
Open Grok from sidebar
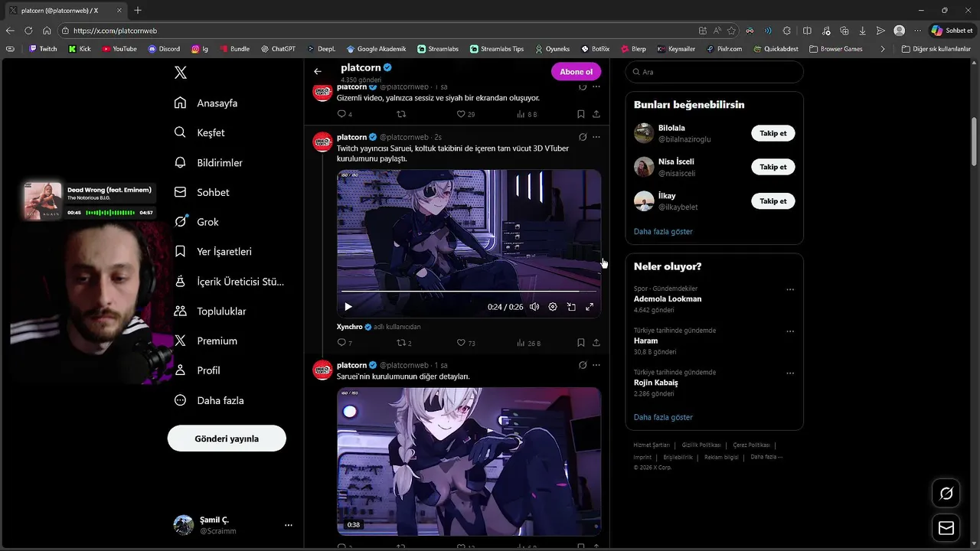tap(196, 222)
